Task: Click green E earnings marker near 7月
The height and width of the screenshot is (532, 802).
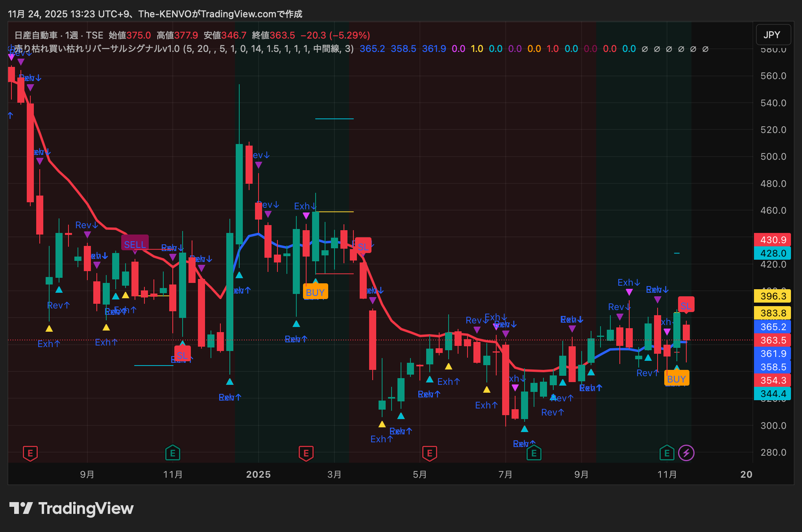Action: [534, 453]
